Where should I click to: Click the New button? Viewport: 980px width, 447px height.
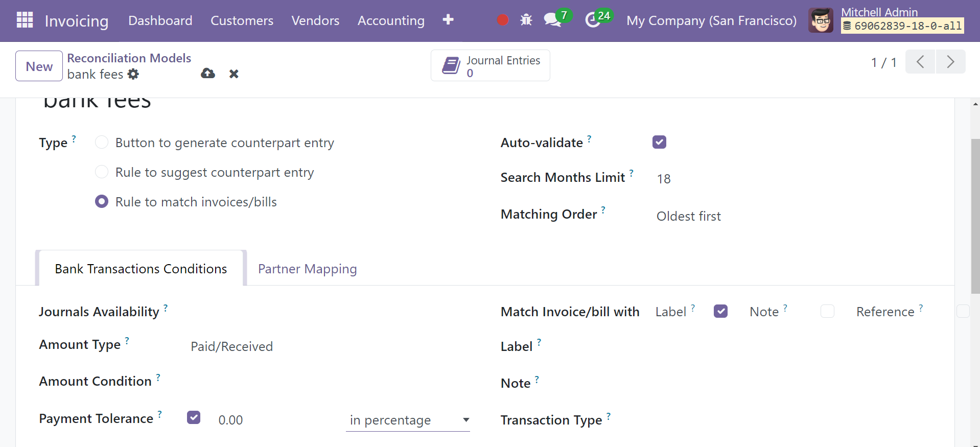pyautogui.click(x=39, y=66)
